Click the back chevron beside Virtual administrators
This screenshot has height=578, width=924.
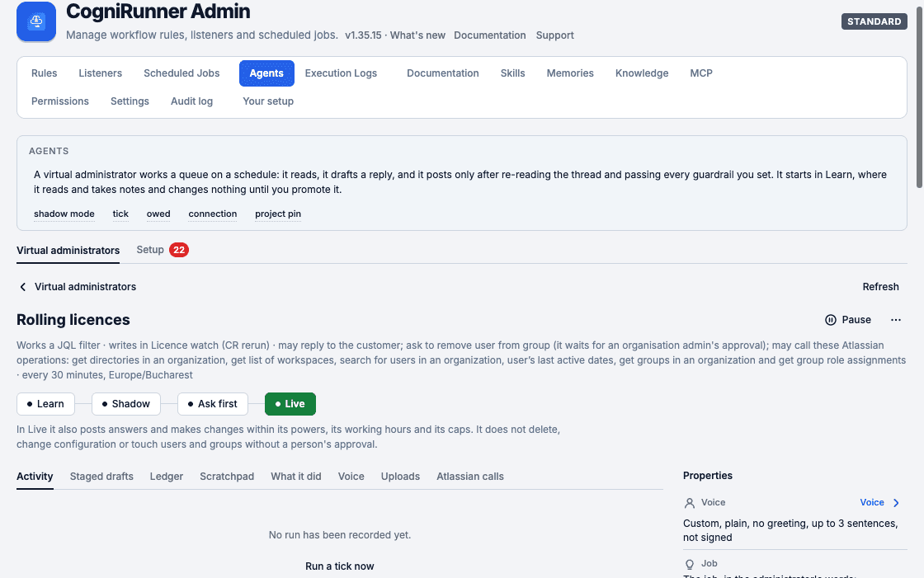coord(23,287)
